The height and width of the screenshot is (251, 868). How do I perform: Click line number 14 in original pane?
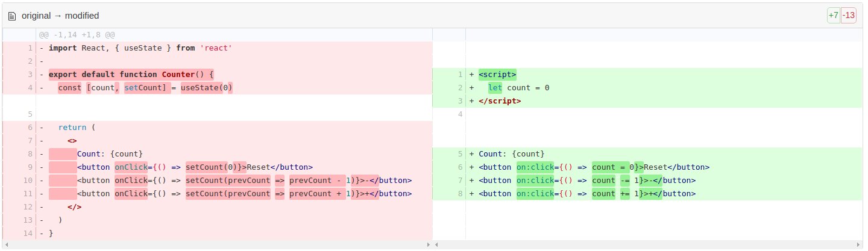click(x=27, y=234)
